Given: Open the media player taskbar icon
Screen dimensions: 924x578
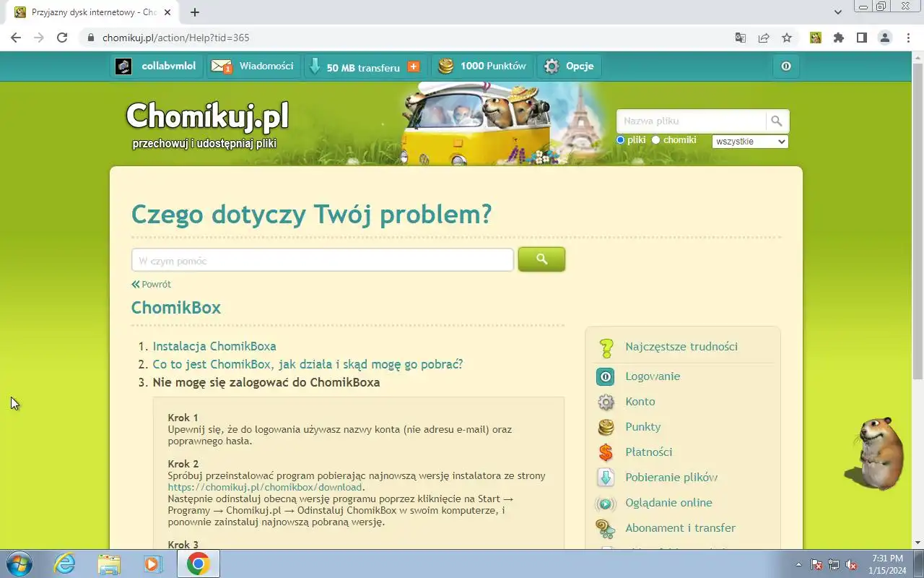Looking at the screenshot, I should [x=153, y=564].
